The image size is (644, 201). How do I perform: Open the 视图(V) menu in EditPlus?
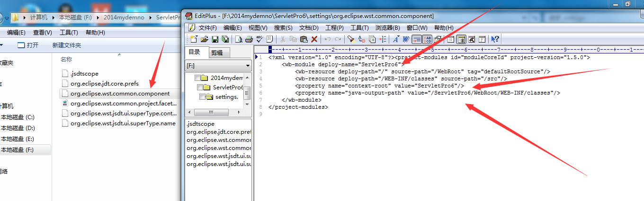pyautogui.click(x=258, y=28)
